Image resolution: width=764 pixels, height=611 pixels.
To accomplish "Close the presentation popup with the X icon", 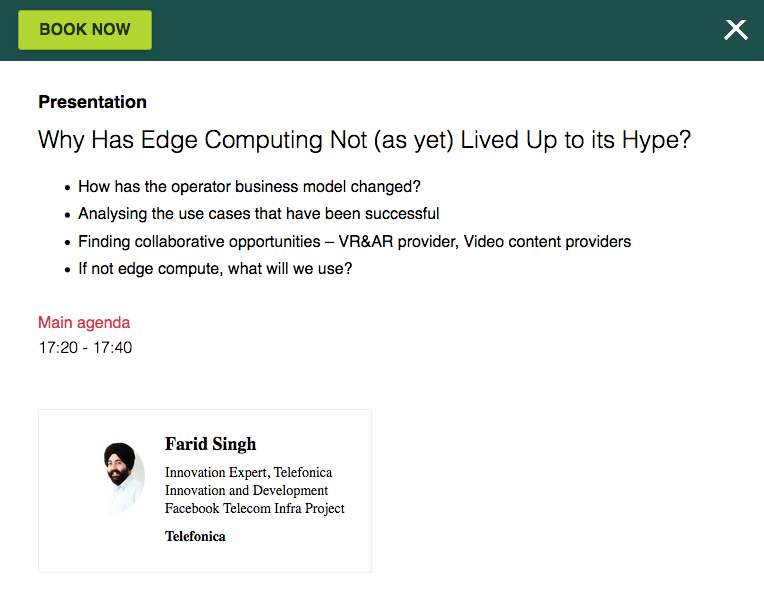I will 736,30.
